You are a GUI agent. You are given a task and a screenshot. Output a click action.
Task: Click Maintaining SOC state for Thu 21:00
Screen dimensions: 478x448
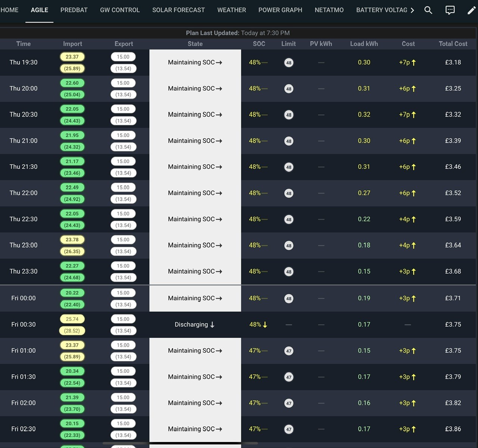click(x=195, y=141)
